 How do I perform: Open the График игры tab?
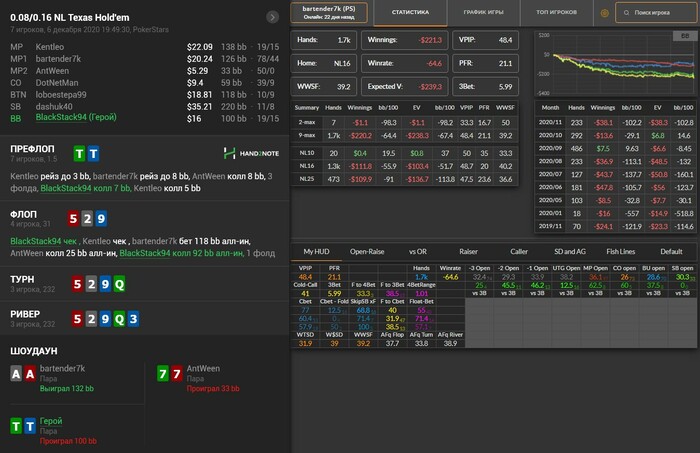(x=483, y=12)
